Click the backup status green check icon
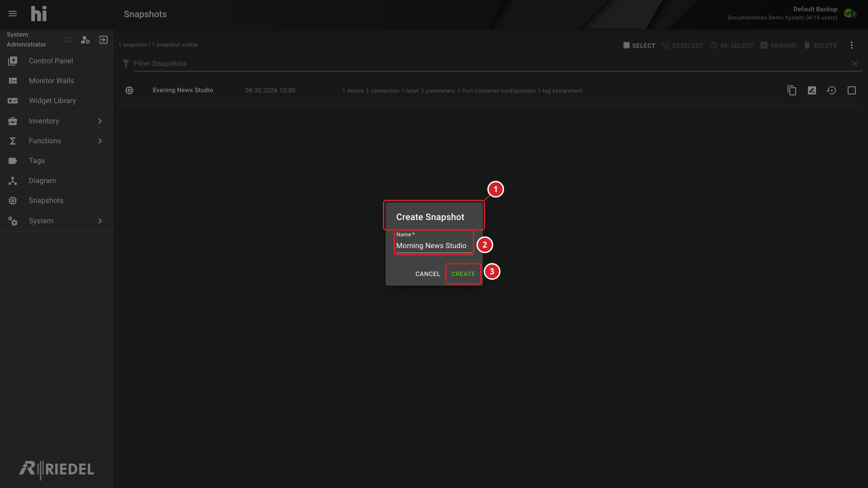Image resolution: width=868 pixels, height=488 pixels. coord(849,14)
